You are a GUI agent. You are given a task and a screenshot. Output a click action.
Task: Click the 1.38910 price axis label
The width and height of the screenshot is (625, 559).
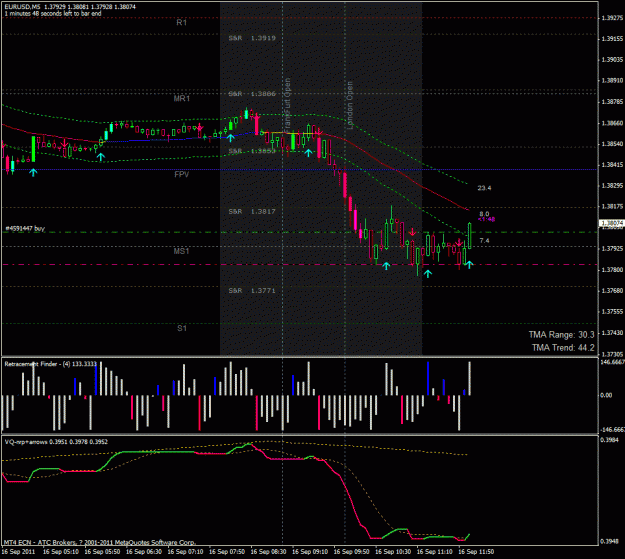612,81
